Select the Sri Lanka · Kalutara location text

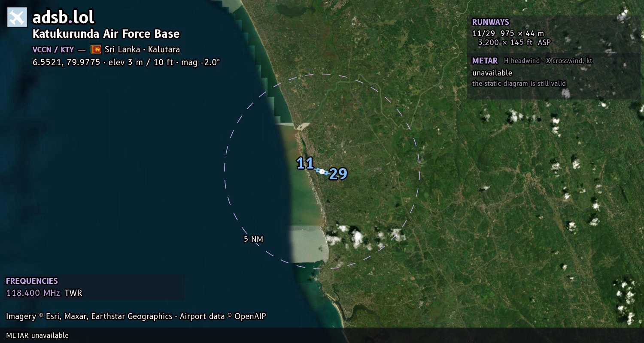point(142,49)
